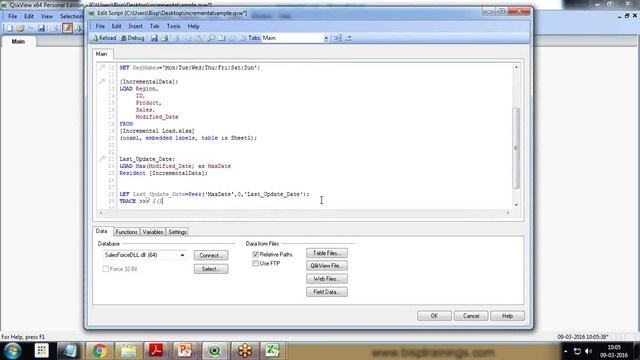This screenshot has height=360, width=640.
Task: Click the apps grid icon on taskbar
Action: (x=42, y=351)
